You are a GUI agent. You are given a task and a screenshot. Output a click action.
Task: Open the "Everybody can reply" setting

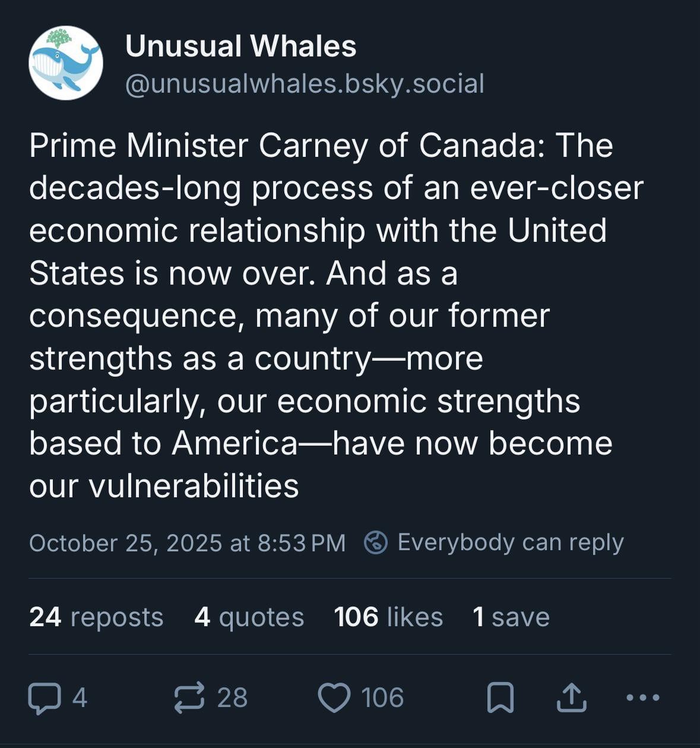tap(510, 542)
